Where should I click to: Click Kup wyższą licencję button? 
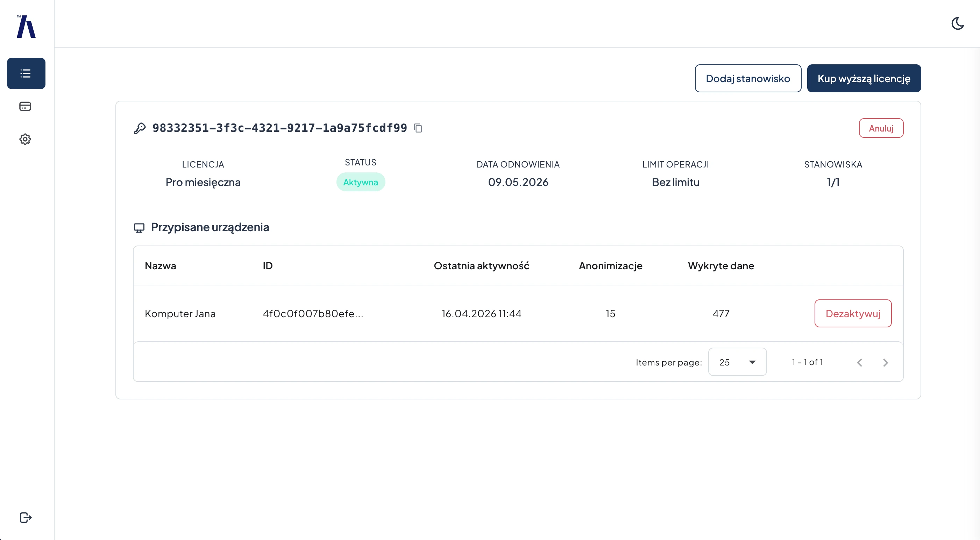864,78
